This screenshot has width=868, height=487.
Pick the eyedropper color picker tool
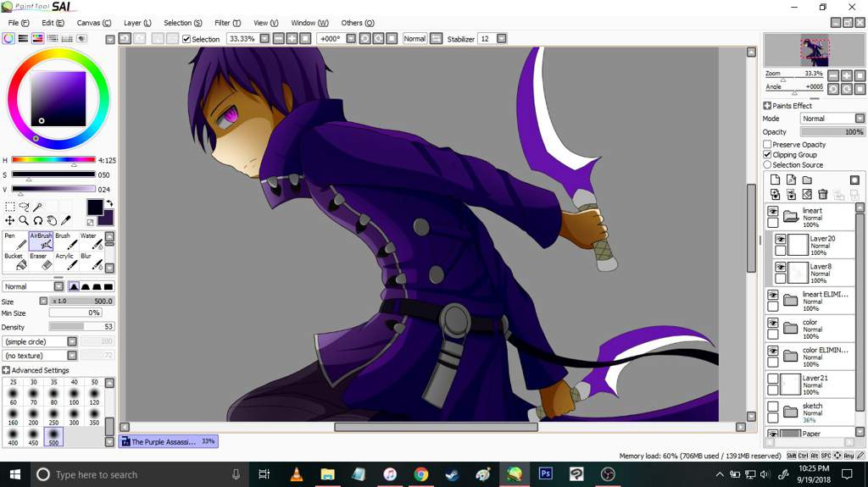click(65, 220)
